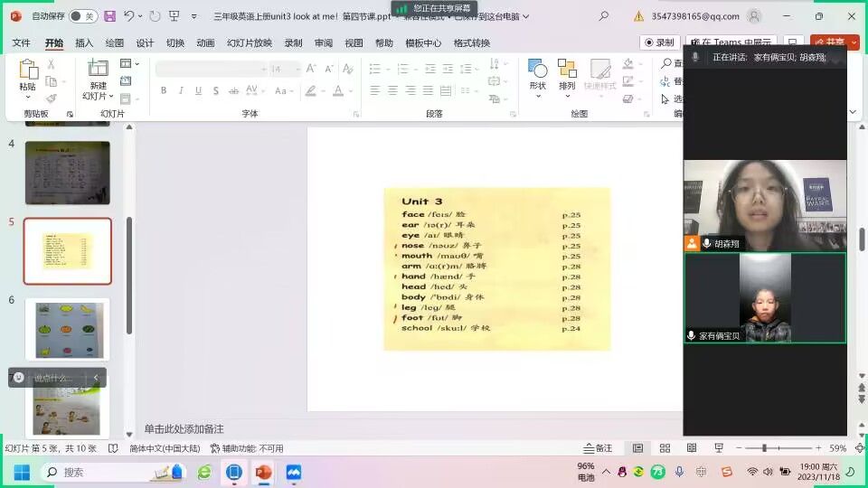This screenshot has width=868, height=488.
Task: Open the font size dropdown
Action: pos(297,69)
